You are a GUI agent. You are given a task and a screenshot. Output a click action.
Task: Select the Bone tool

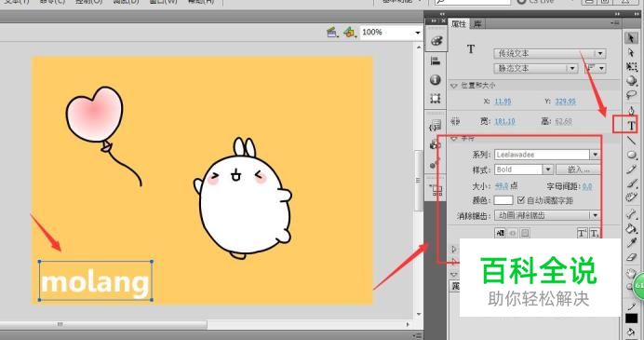[631, 213]
